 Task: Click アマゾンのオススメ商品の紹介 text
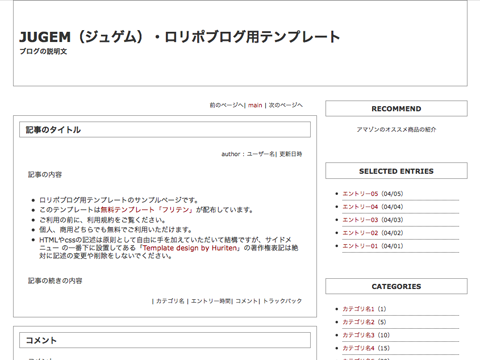tap(396, 129)
